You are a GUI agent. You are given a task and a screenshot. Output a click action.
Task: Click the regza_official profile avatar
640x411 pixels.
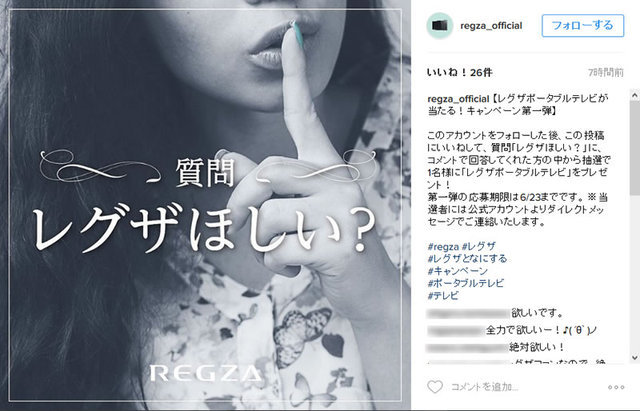pos(439,25)
